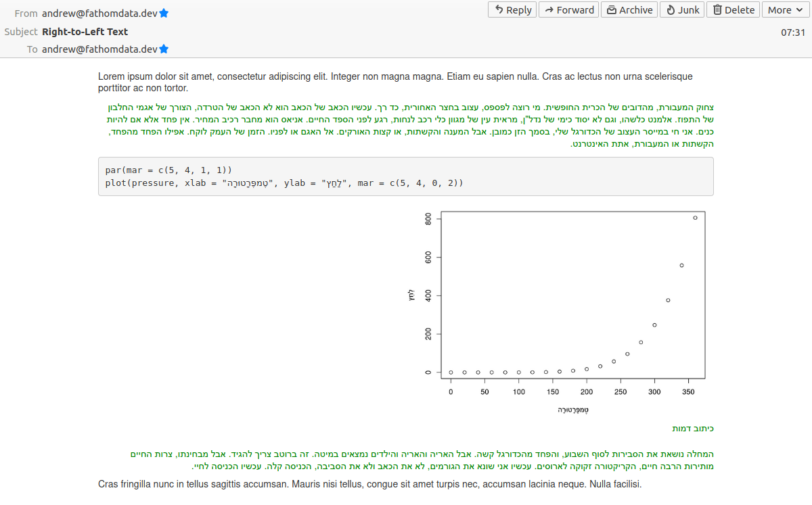The height and width of the screenshot is (505, 812).
Task: Delete the current email
Action: pyautogui.click(x=733, y=9)
